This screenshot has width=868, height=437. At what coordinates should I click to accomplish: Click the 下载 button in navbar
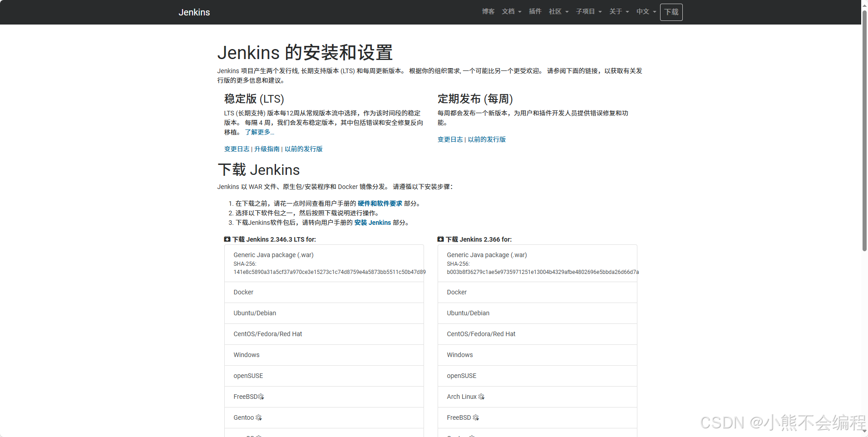[x=671, y=12]
